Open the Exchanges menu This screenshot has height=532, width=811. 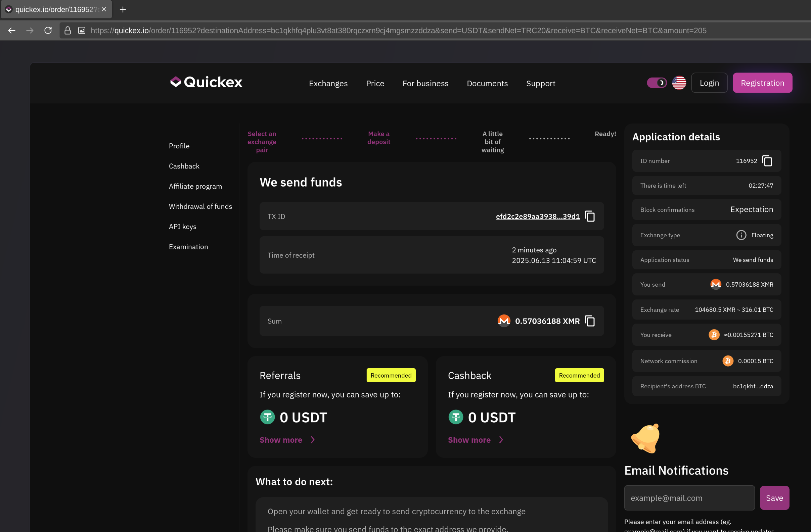(x=328, y=84)
